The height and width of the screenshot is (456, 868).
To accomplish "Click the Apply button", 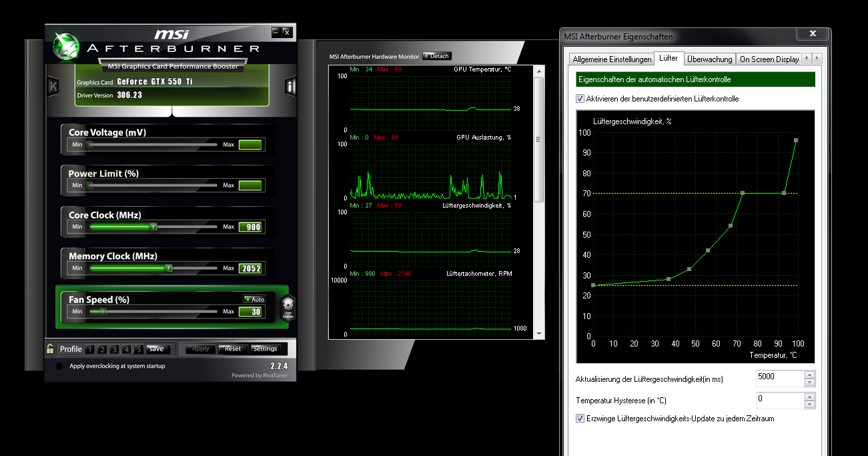I will tap(201, 349).
